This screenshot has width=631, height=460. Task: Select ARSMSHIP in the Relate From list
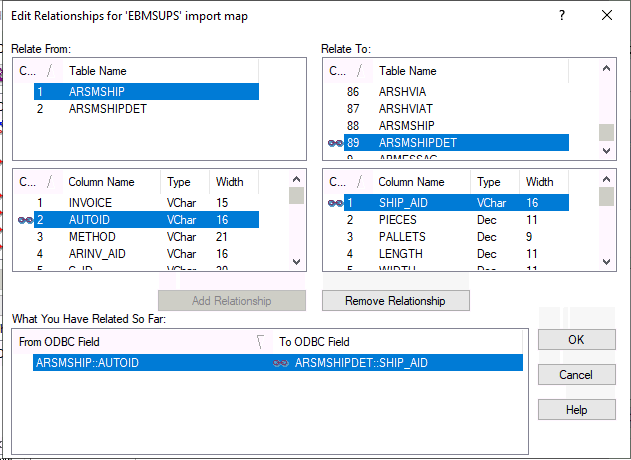[96, 91]
